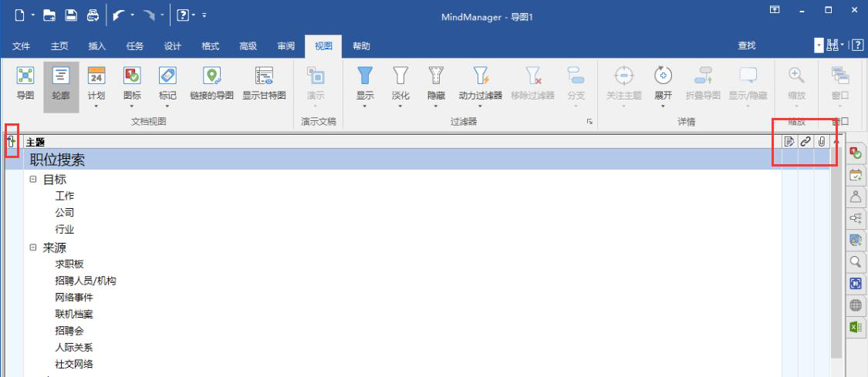Image resolution: width=868 pixels, height=377 pixels.
Task: Open the 过滤器 group dialog launcher
Action: point(589,122)
